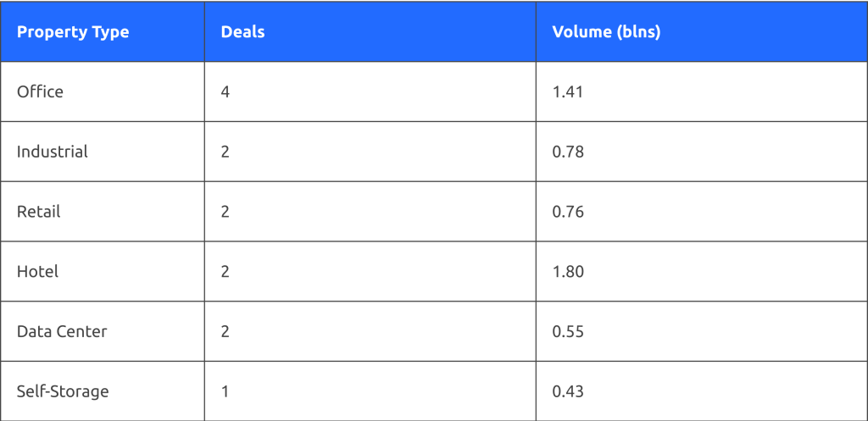Click the Office volume value 1.41
This screenshot has width=868, height=421.
coord(567,91)
